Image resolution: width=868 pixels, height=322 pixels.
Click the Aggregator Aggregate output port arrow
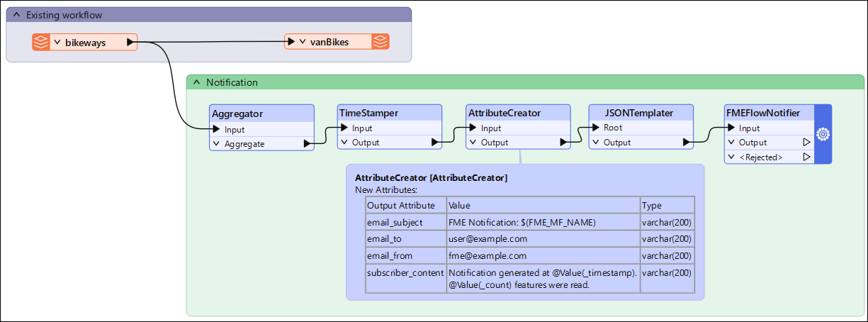308,143
